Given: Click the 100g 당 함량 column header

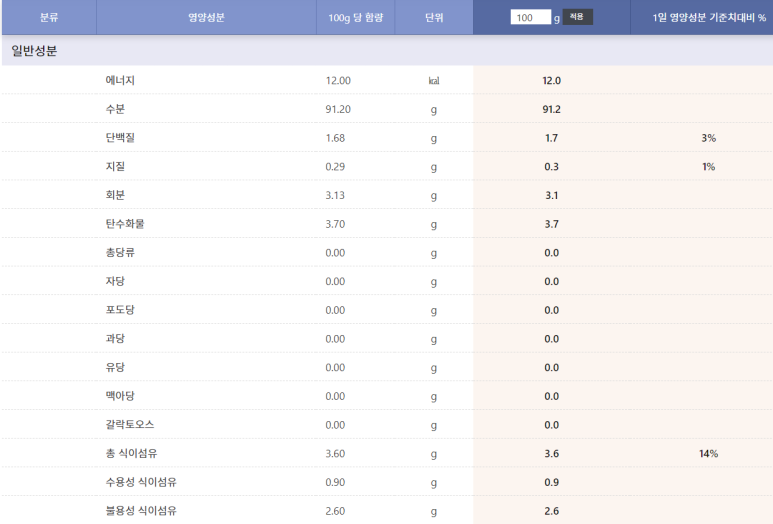Looking at the screenshot, I should [355, 18].
